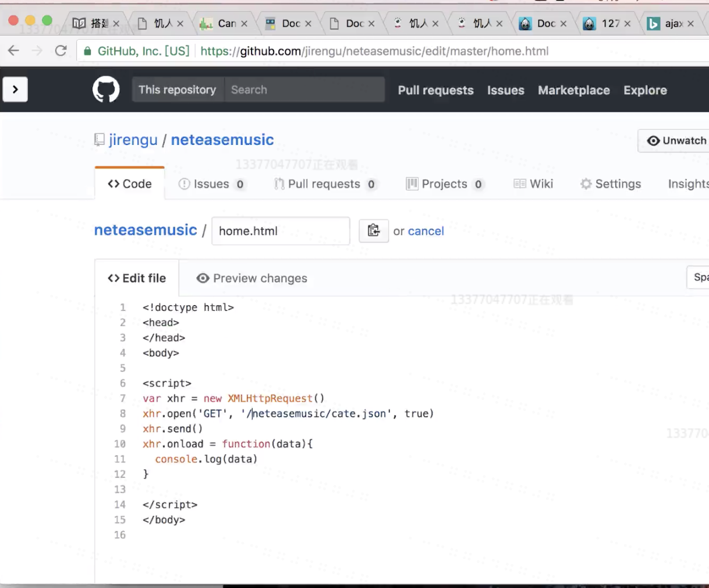
Task: Open the Wiki tab
Action: [x=533, y=183]
